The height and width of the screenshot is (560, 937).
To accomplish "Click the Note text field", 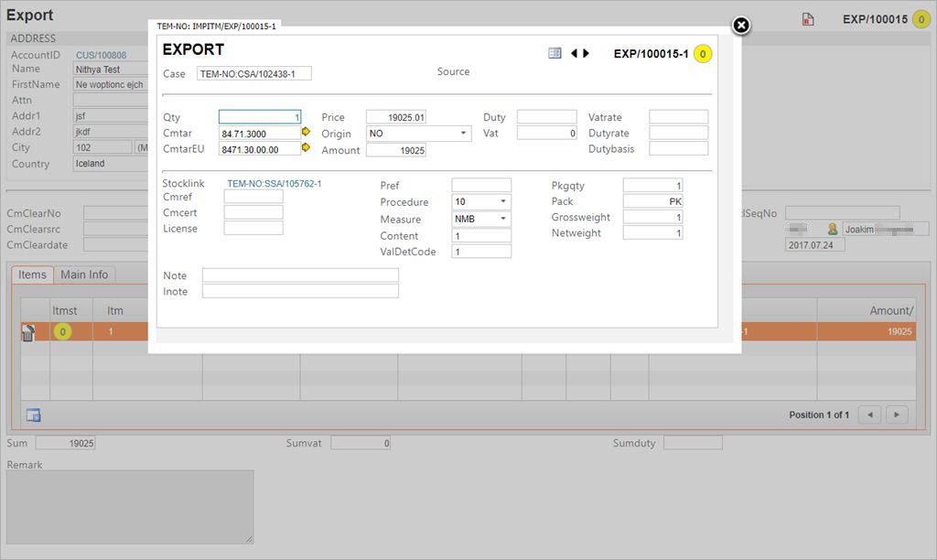I will [300, 275].
